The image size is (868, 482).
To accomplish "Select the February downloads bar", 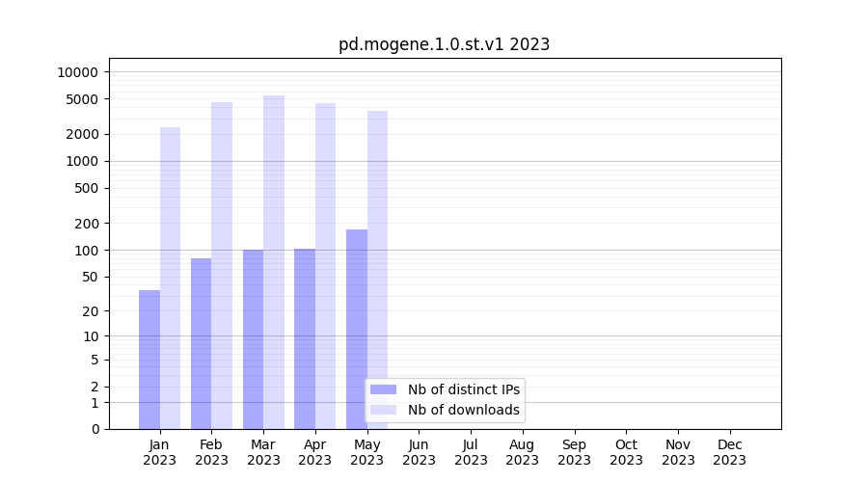I will coord(222,265).
